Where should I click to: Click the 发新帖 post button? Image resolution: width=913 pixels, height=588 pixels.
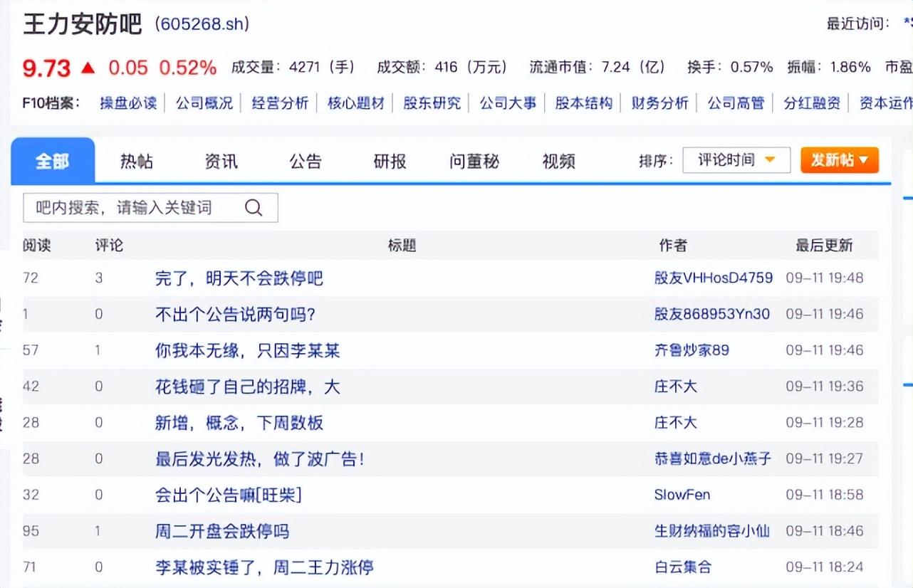point(839,160)
